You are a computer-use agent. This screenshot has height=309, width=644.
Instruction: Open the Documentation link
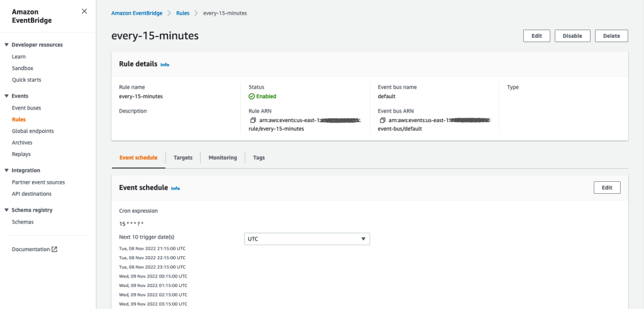[x=31, y=249]
